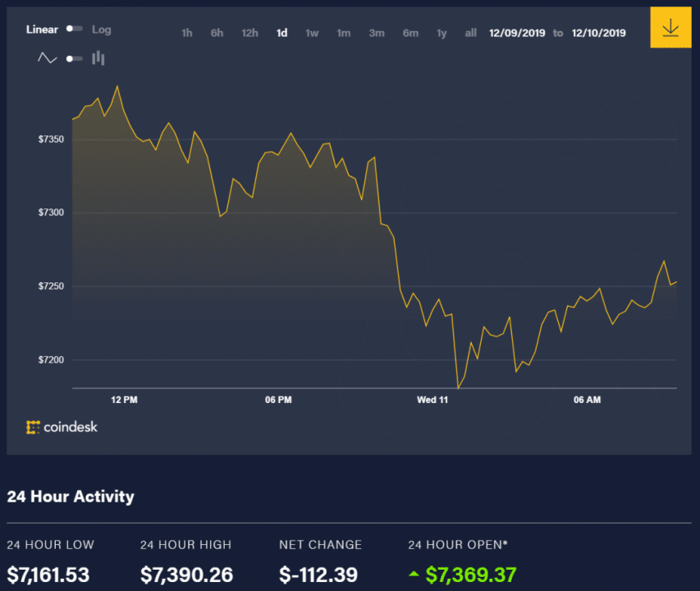700x591 pixels.
Task: Toggle the line/candlestick chart switch
Action: coord(75,58)
